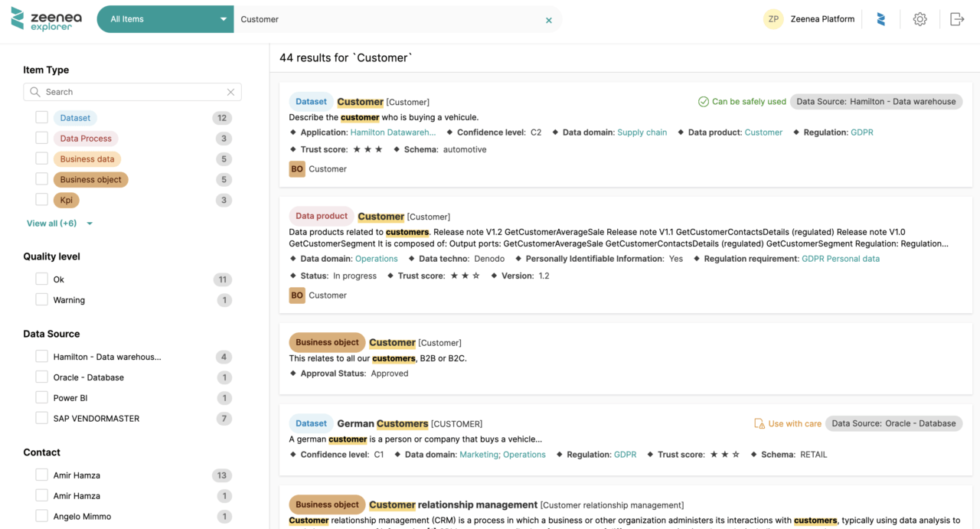This screenshot has width=980, height=529.
Task: Open the GDPR regulation link
Action: click(861, 132)
